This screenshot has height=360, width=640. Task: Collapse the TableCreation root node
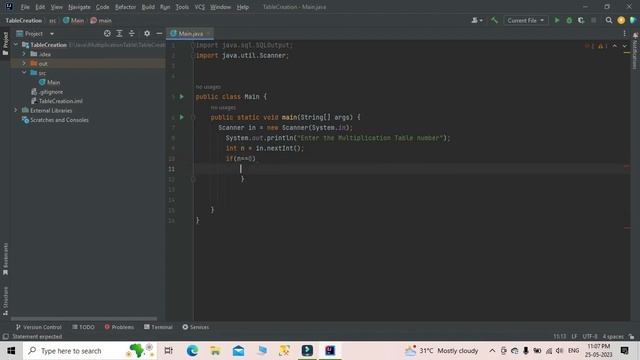(x=16, y=45)
